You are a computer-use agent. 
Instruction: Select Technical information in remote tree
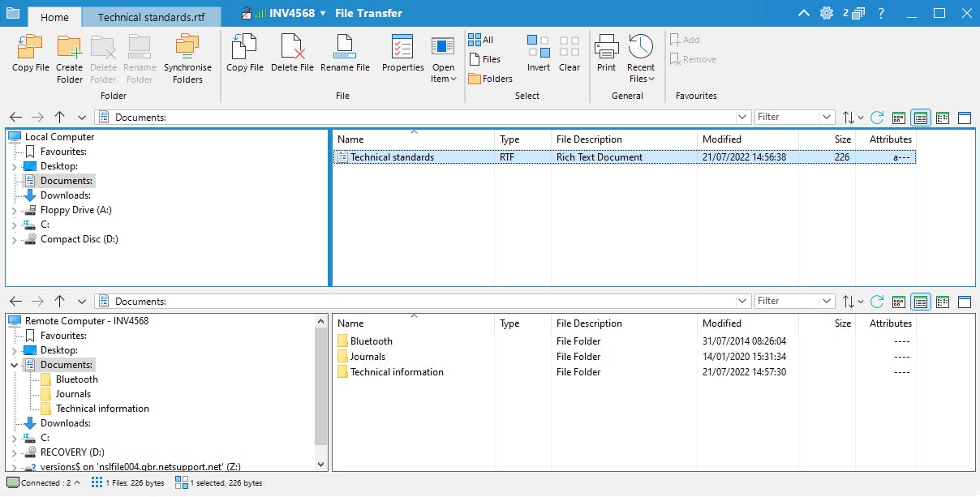click(x=102, y=409)
